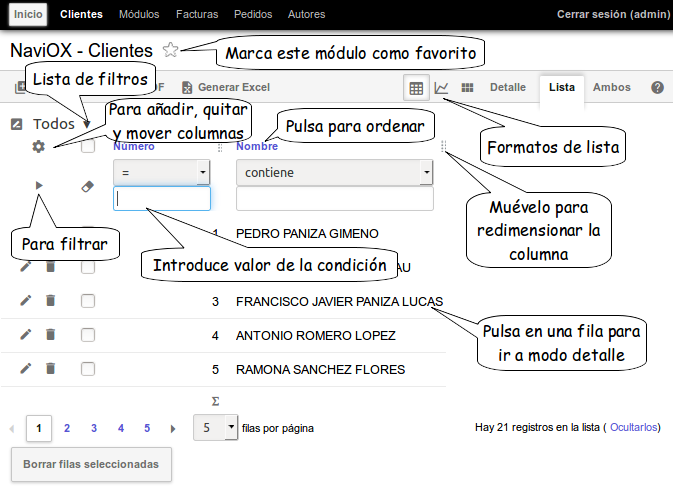Switch to table list format icon

click(x=416, y=88)
